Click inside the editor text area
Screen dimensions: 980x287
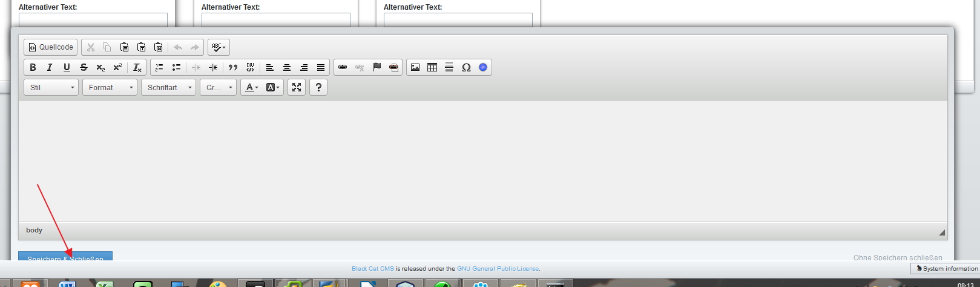tap(482, 160)
